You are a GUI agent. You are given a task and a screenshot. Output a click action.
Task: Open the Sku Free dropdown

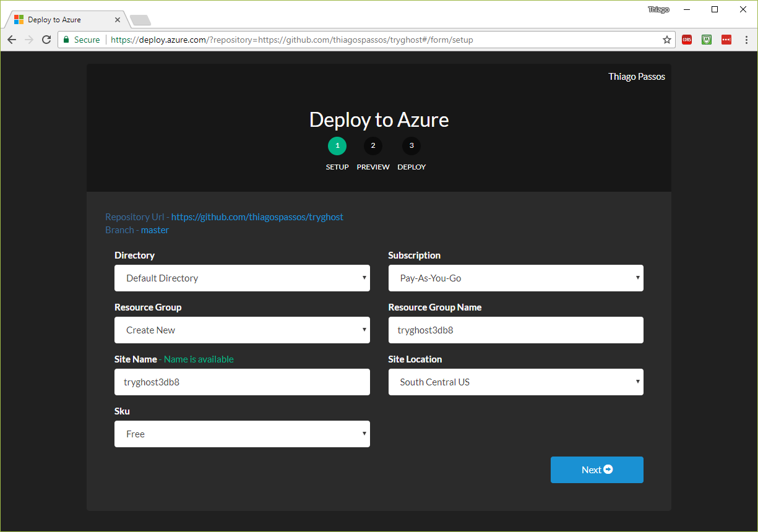point(242,434)
